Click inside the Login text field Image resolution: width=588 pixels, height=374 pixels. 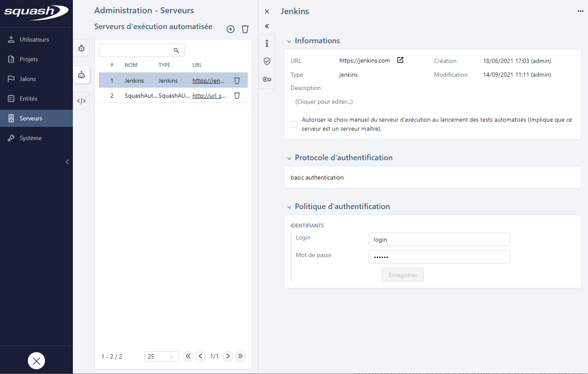point(439,239)
